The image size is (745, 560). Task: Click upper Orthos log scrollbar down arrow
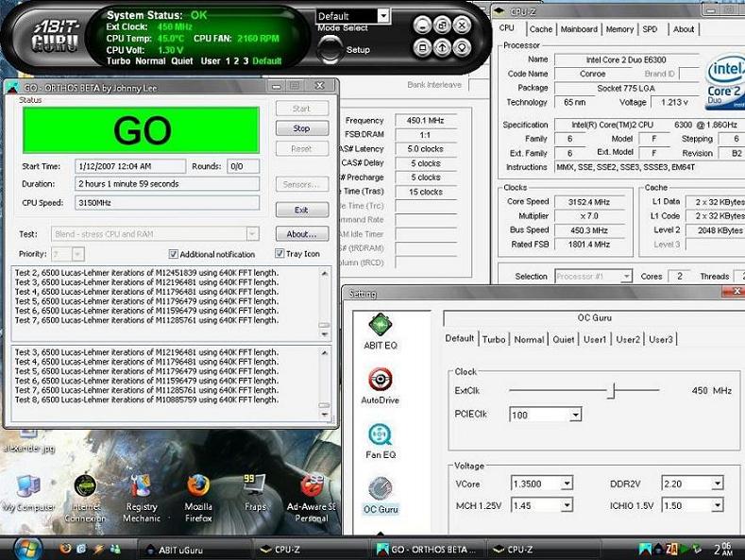[325, 334]
